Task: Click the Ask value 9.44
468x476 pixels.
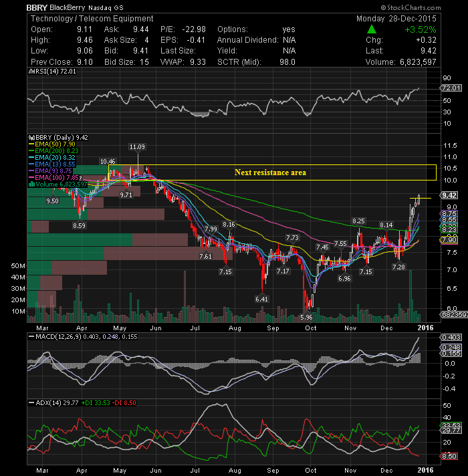Action: [141, 29]
